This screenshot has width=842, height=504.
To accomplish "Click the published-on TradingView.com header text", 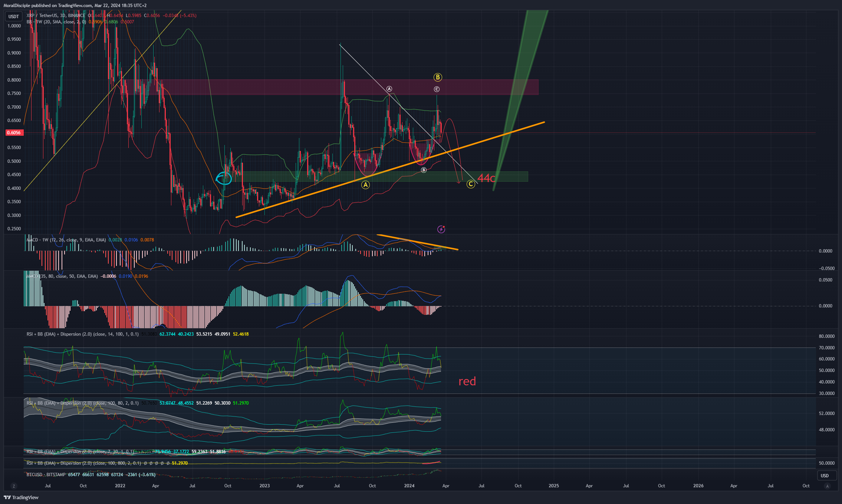I will (x=75, y=6).
